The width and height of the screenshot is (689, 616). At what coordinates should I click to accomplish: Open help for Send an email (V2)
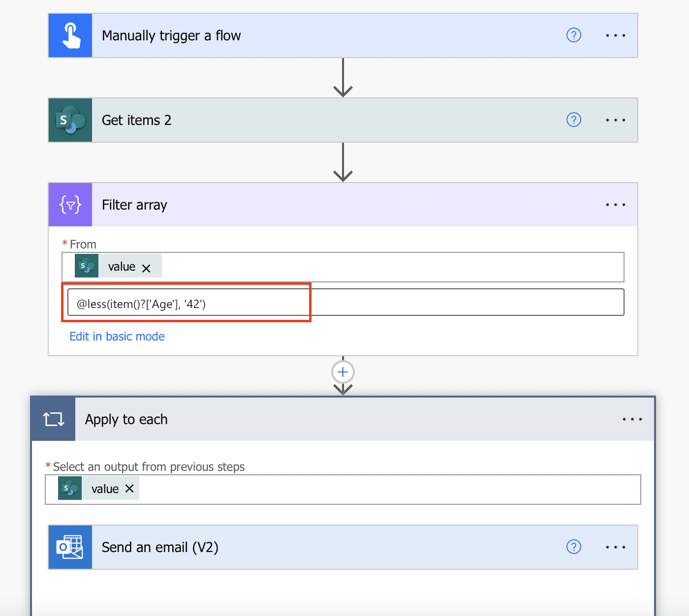point(573,547)
